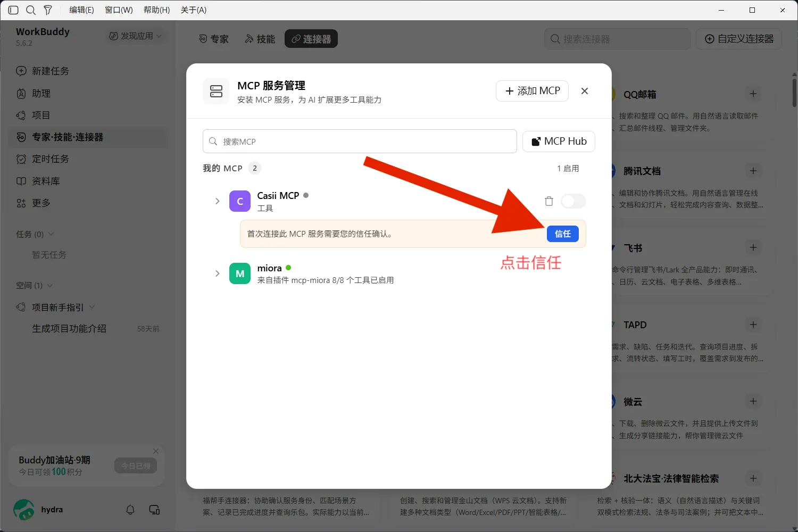798x532 pixels.
Task: Click the 添加 MCP button
Action: [532, 91]
